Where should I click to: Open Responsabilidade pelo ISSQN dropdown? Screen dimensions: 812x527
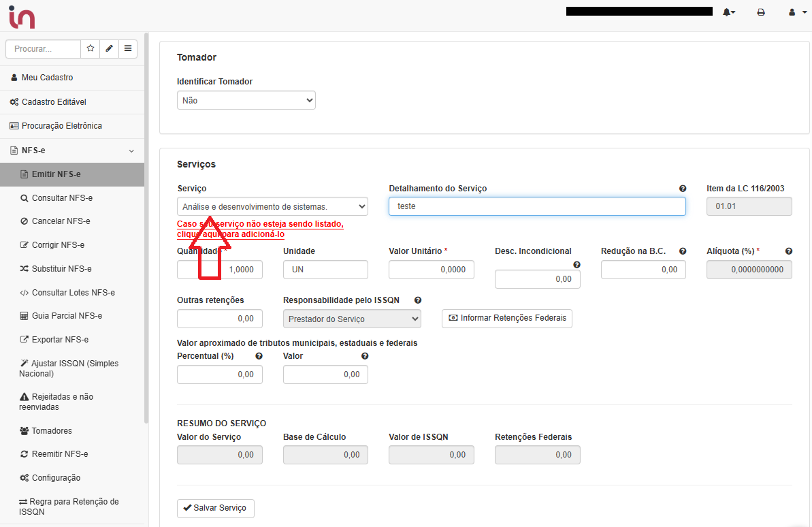(351, 319)
